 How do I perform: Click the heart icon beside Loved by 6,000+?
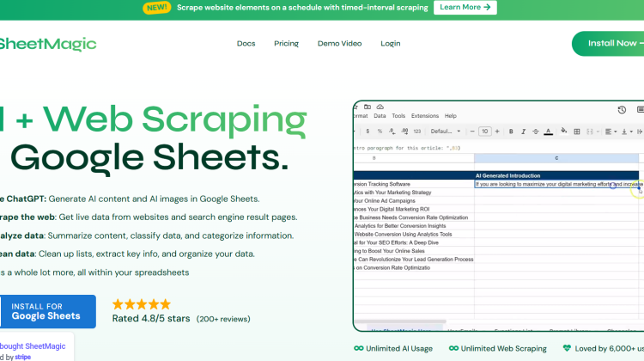pos(567,348)
